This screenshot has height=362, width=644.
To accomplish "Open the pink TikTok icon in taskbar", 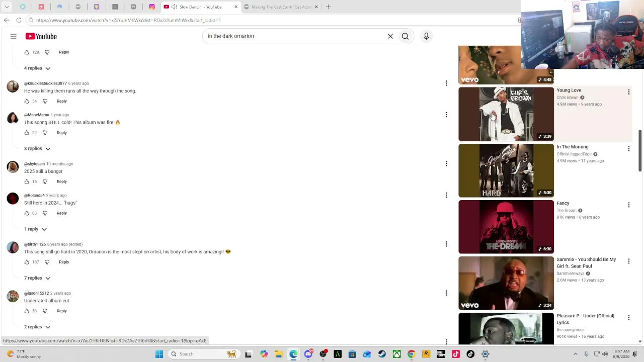I will point(456,354).
